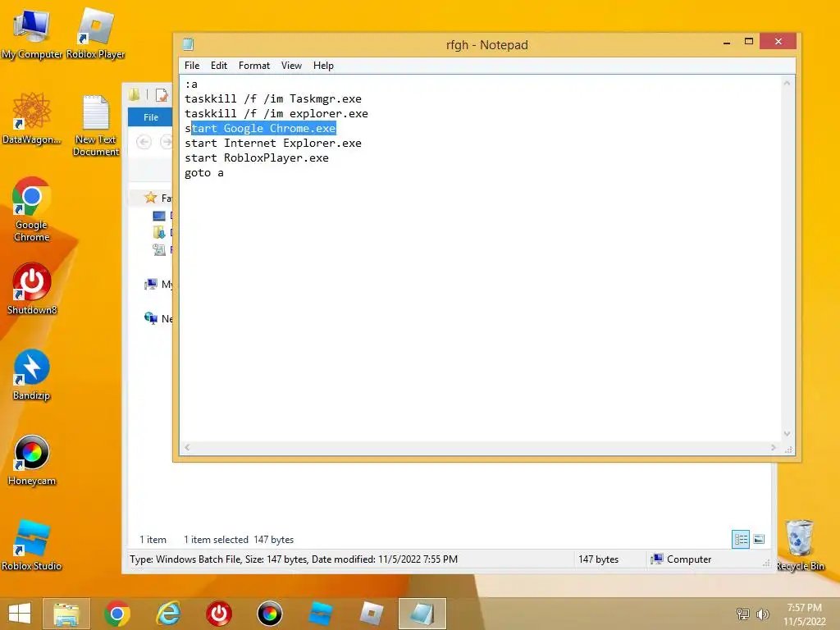840x630 pixels.
Task: Click Explorer properties quick-access icon
Action: point(161,95)
